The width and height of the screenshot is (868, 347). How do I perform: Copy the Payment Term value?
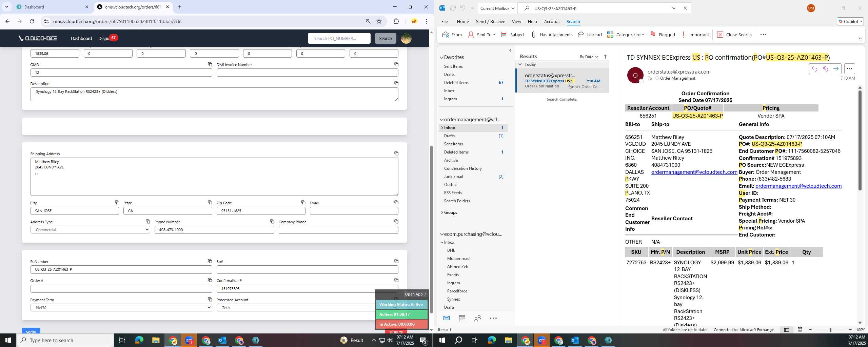210,299
